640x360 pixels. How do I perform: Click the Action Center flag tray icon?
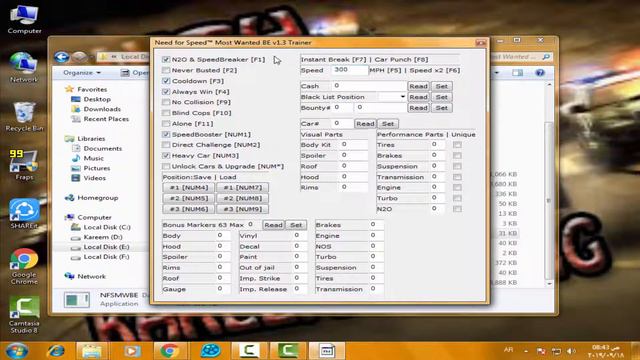point(541,351)
